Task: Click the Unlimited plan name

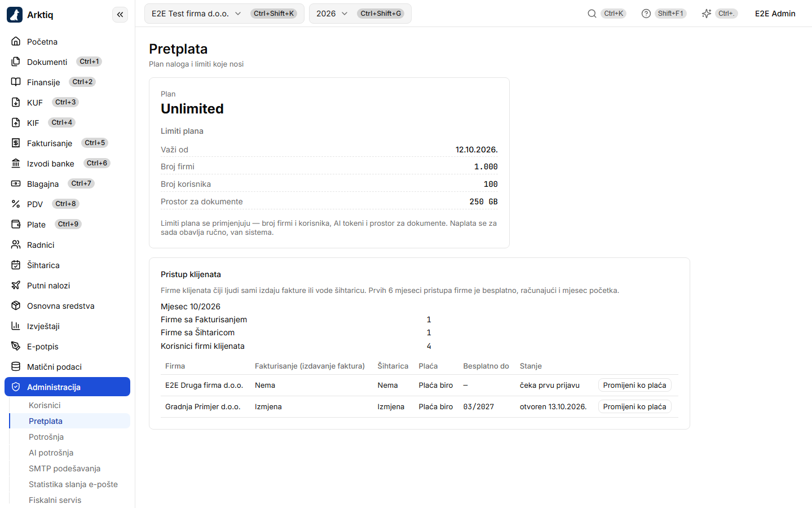Action: coord(192,108)
